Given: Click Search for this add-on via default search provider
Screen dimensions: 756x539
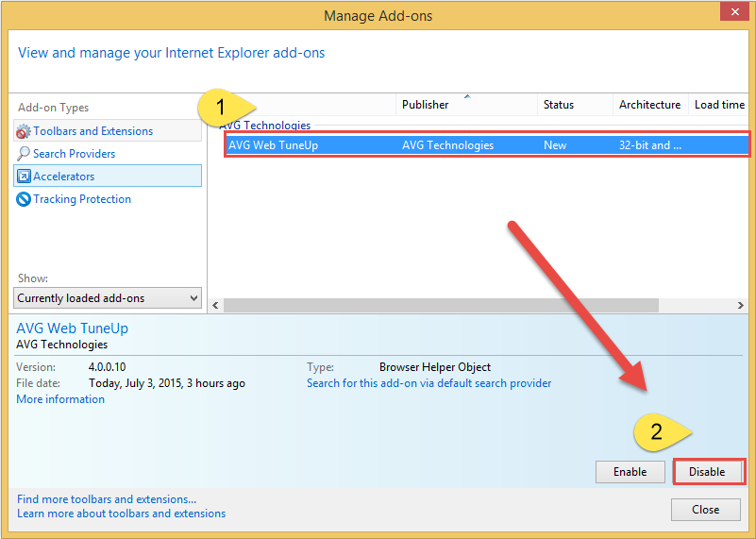Looking at the screenshot, I should click(x=429, y=383).
